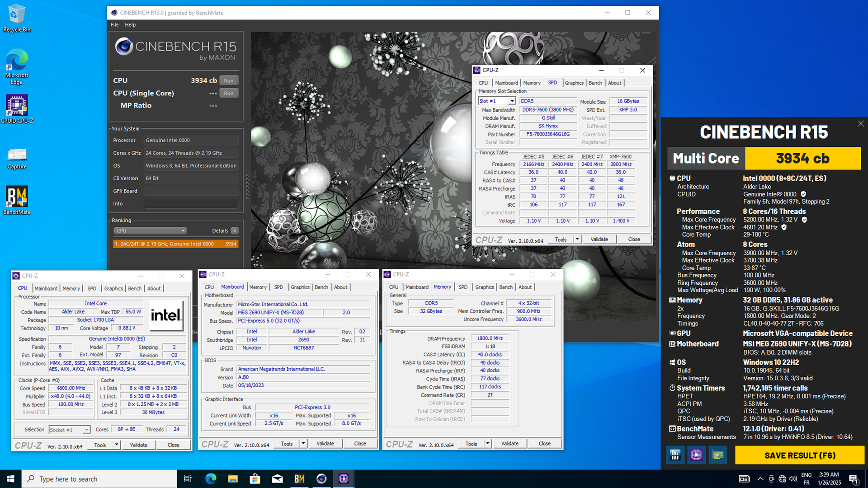Screen dimensions: 868x488
Task: Select the Memory tab in CPU-Z CPU window
Action: point(71,288)
